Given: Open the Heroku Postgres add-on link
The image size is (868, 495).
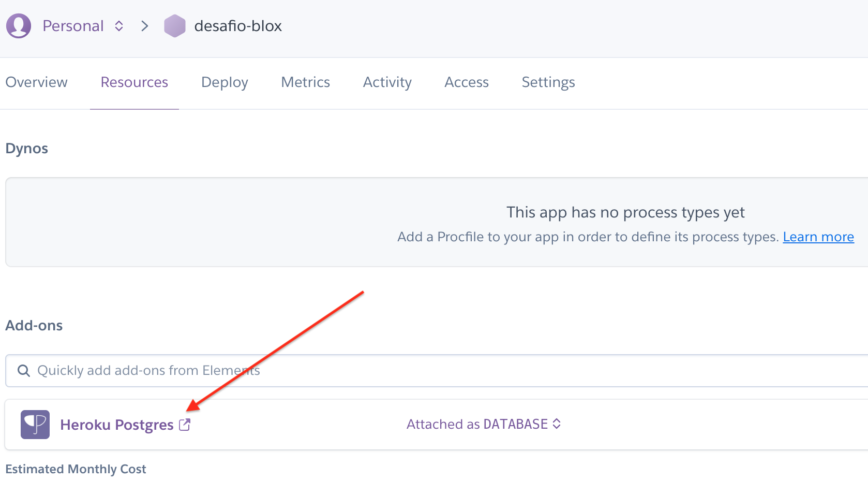Looking at the screenshot, I should (117, 425).
